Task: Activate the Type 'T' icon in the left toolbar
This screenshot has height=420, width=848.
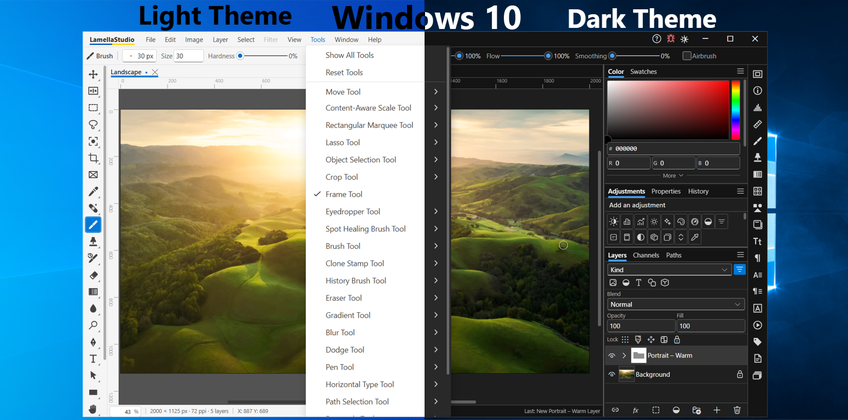Action: (x=93, y=358)
